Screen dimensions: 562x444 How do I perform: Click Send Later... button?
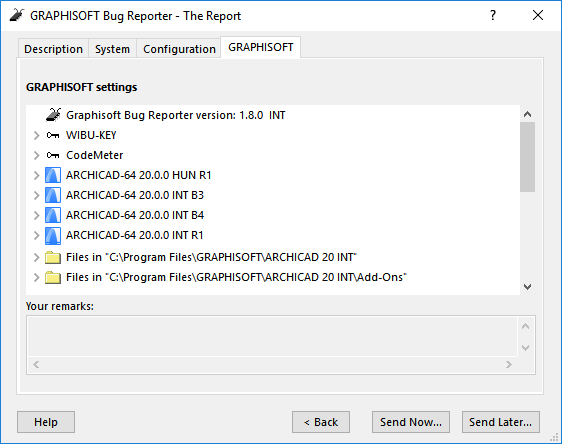point(501,422)
